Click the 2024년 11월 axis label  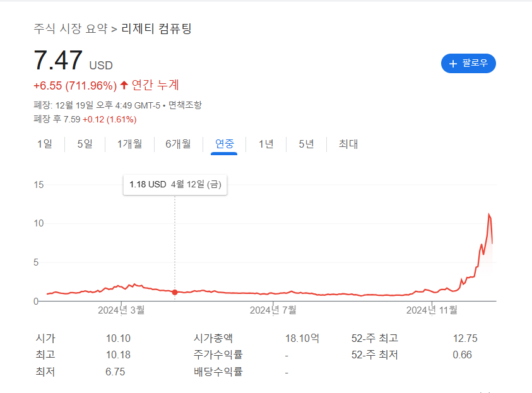[x=432, y=310]
